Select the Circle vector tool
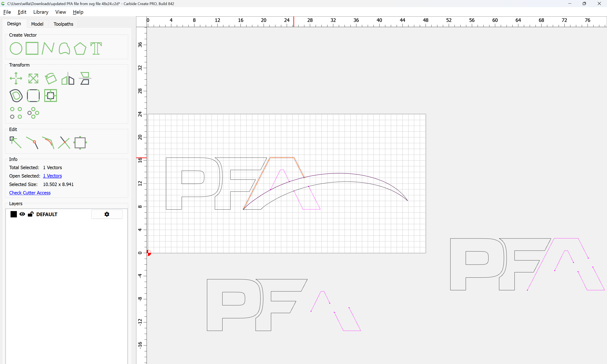The height and width of the screenshot is (364, 607). coord(16,48)
